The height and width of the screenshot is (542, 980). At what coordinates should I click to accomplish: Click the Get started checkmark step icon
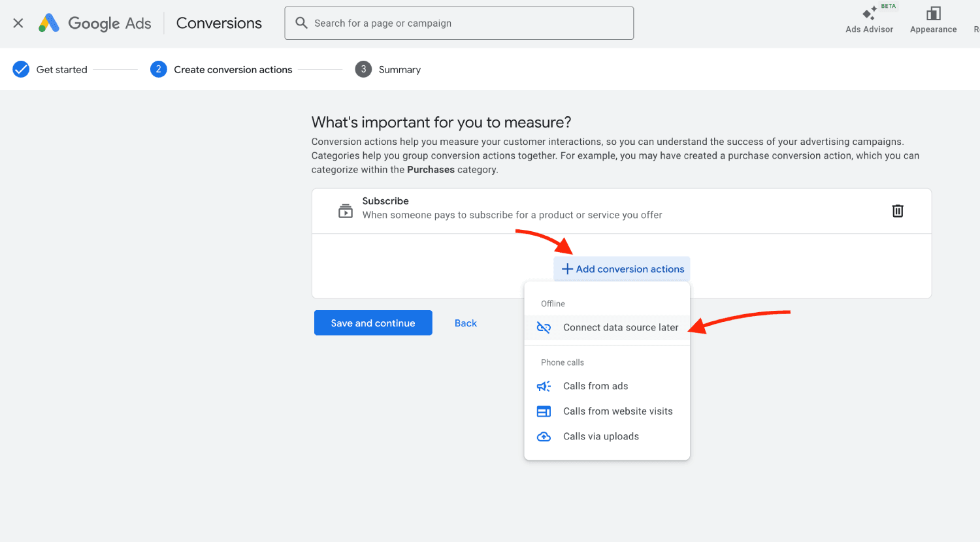[x=21, y=69]
